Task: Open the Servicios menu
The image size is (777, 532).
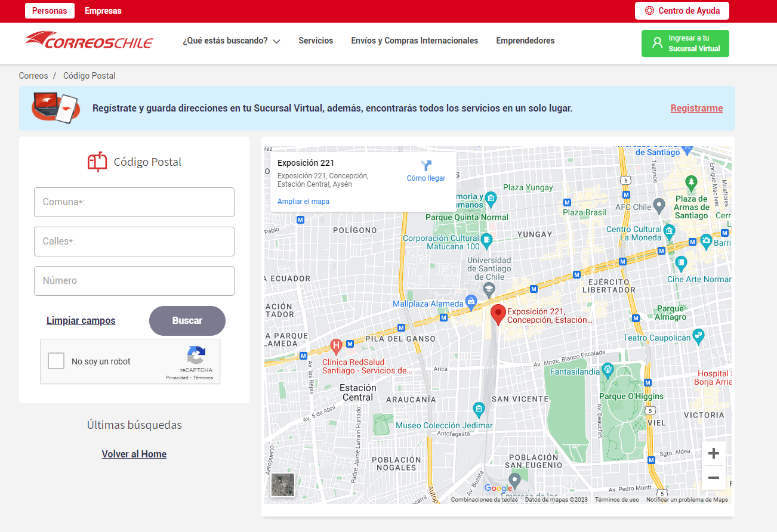Action: click(x=316, y=41)
